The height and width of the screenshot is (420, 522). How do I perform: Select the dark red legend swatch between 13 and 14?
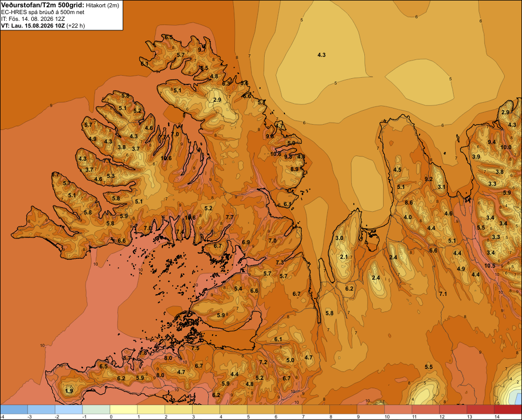point(480,410)
